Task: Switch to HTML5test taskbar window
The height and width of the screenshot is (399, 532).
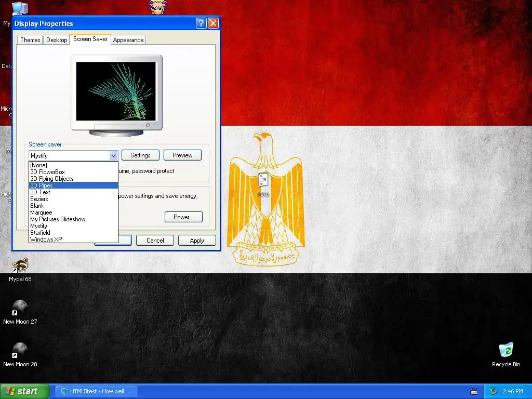Action: (x=96, y=391)
